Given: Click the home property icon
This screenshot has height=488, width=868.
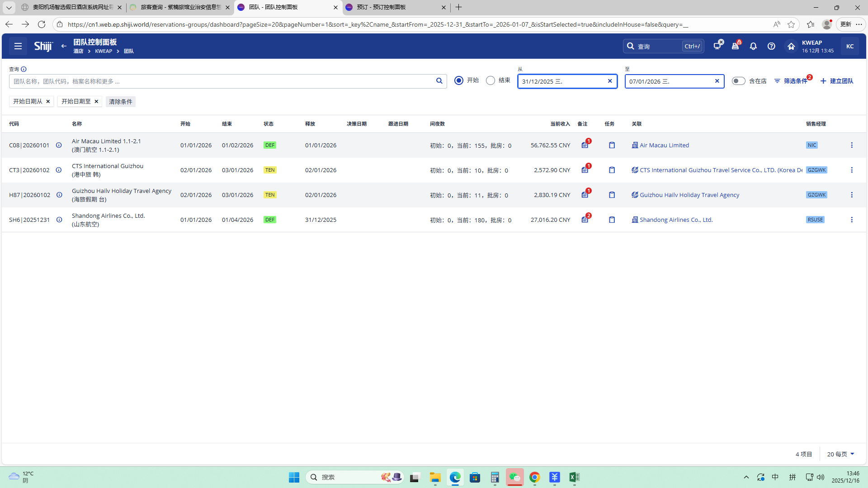Looking at the screenshot, I should [791, 46].
